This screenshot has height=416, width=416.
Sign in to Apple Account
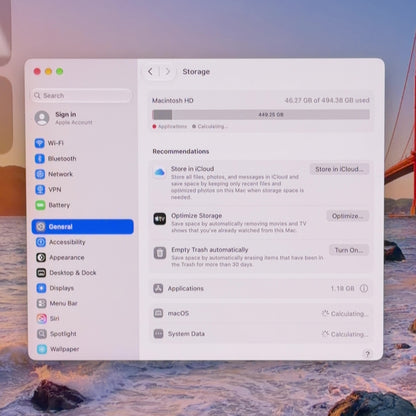pyautogui.click(x=64, y=118)
